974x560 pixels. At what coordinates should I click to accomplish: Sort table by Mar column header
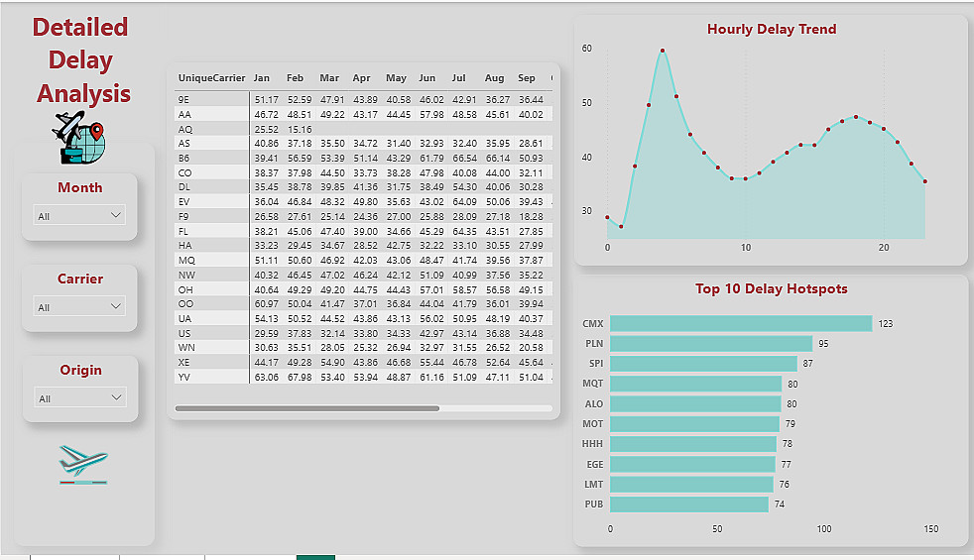click(329, 78)
